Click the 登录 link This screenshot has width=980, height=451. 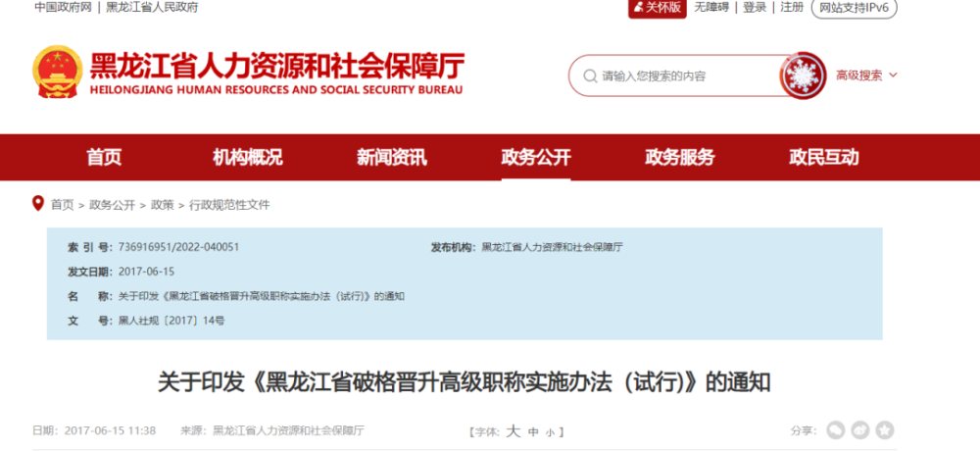click(x=755, y=8)
